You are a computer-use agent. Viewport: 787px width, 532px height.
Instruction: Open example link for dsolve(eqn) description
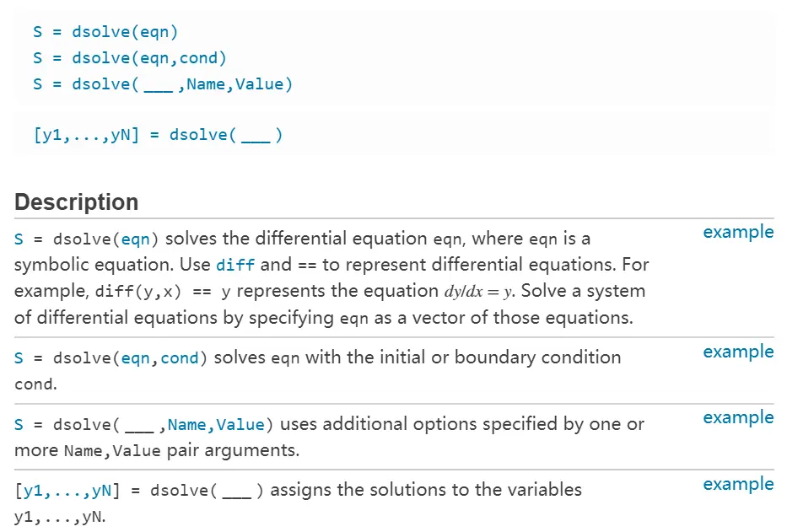738,233
